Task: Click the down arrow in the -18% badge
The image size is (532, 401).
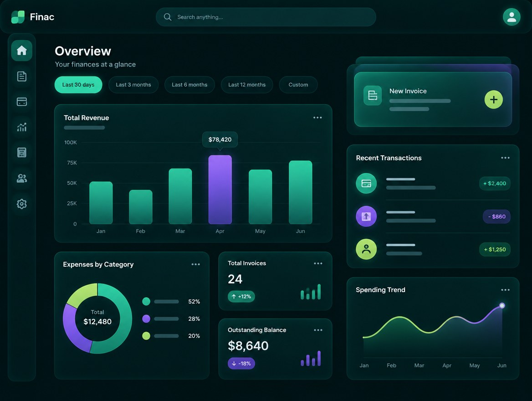Action: 234,363
